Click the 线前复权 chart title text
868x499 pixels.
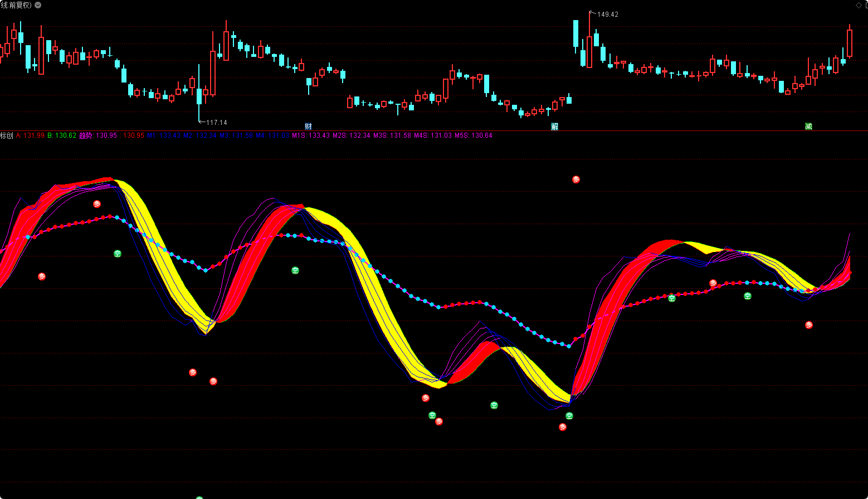point(16,5)
